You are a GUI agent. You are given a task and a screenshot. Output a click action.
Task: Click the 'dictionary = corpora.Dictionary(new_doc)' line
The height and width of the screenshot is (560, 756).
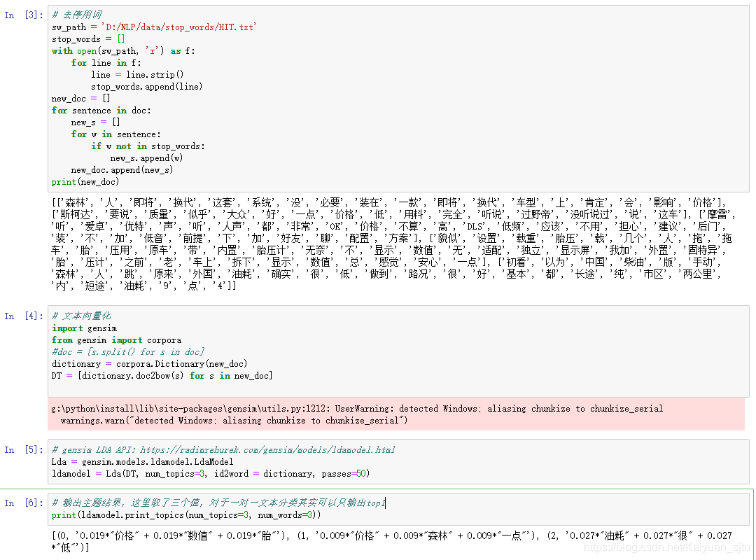pos(150,364)
